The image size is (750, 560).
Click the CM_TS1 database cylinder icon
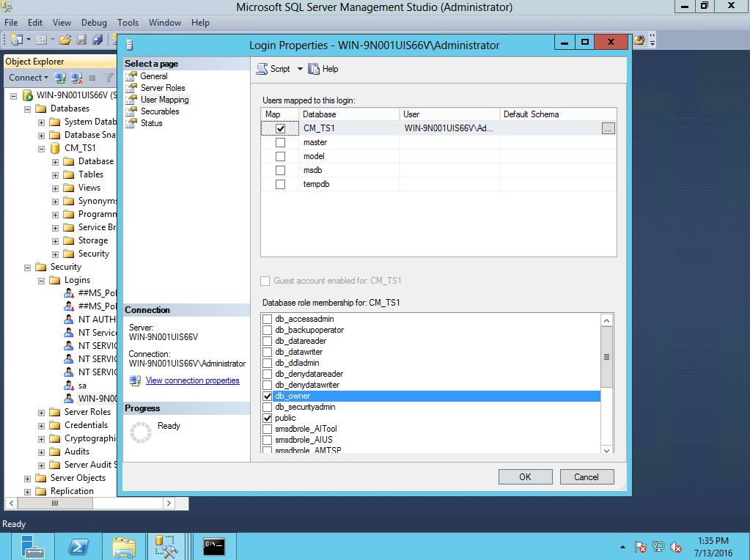(x=55, y=148)
